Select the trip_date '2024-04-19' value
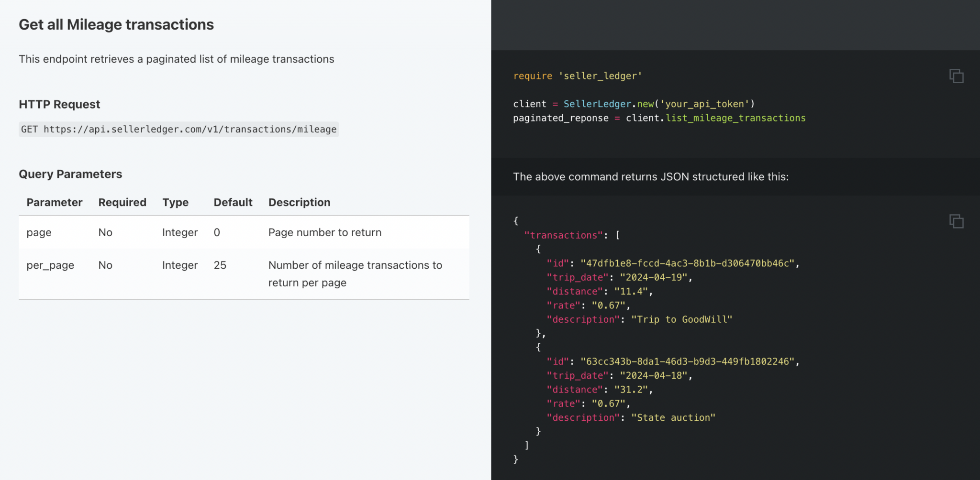980x480 pixels. [x=656, y=277]
